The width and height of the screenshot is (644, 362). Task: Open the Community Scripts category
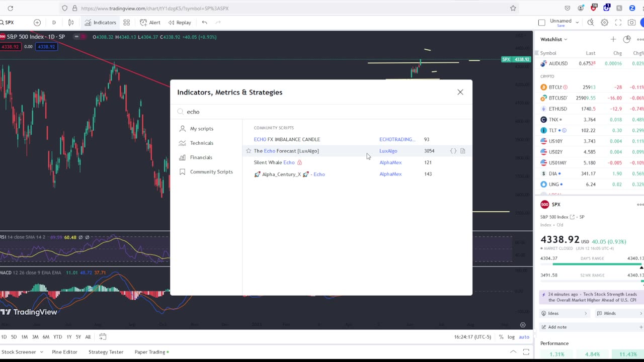pos(211,172)
